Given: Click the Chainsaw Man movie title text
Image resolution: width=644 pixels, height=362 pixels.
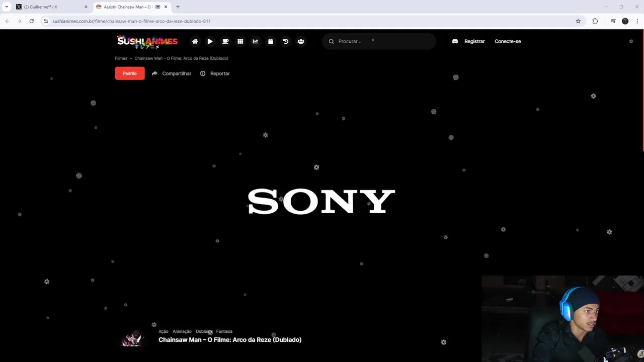Looking at the screenshot, I should tap(230, 340).
